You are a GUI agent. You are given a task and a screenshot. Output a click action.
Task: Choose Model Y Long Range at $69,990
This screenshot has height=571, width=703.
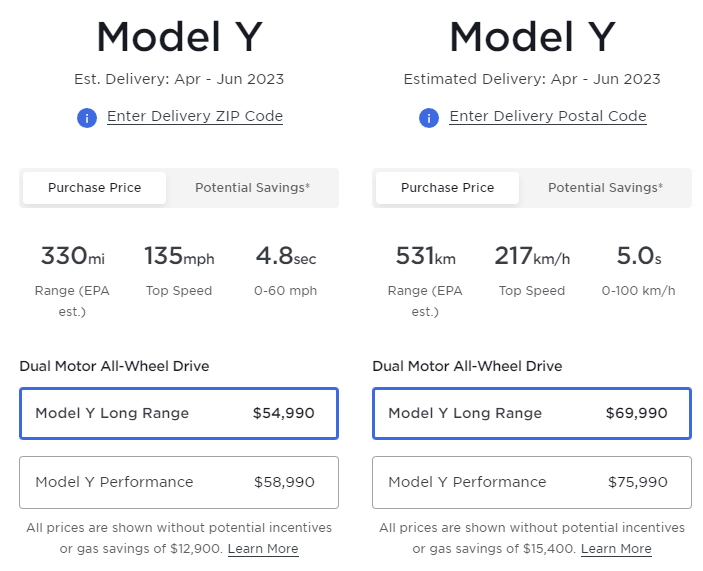532,413
